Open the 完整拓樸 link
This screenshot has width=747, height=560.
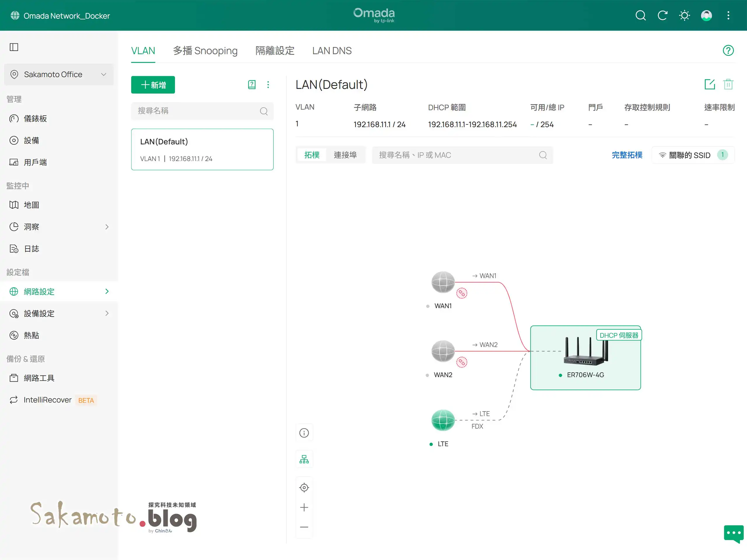tap(627, 155)
